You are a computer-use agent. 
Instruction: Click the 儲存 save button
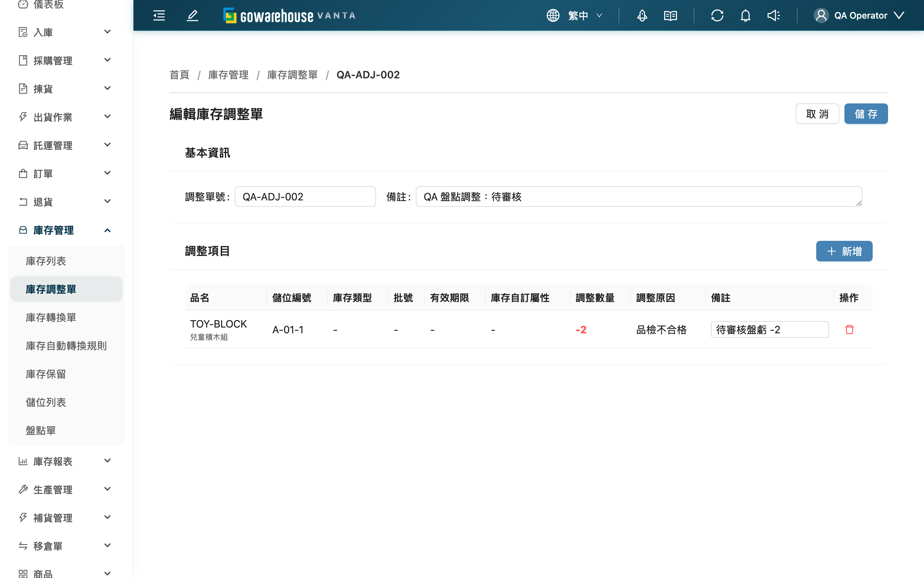(x=866, y=114)
